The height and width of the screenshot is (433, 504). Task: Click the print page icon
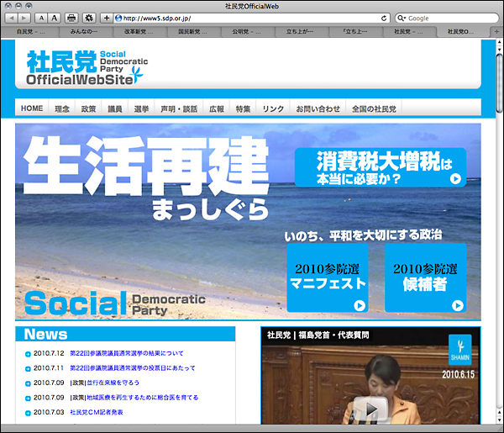coord(71,18)
